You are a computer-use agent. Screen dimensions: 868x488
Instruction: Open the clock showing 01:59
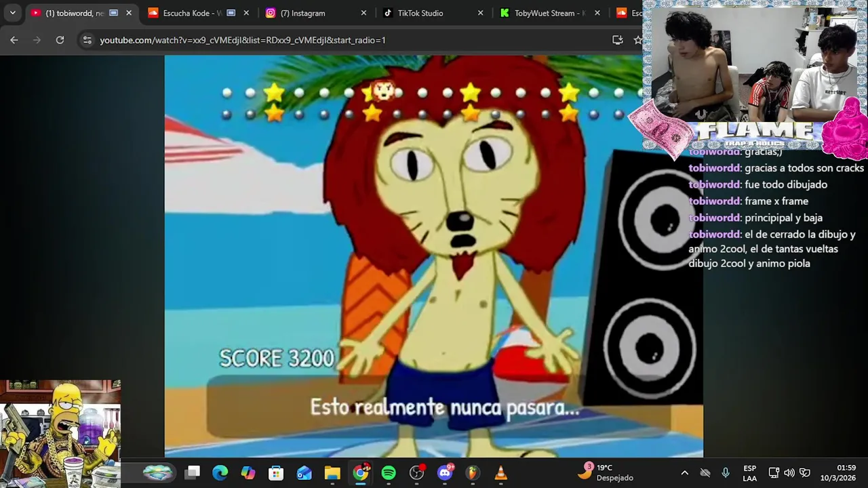coord(838,472)
